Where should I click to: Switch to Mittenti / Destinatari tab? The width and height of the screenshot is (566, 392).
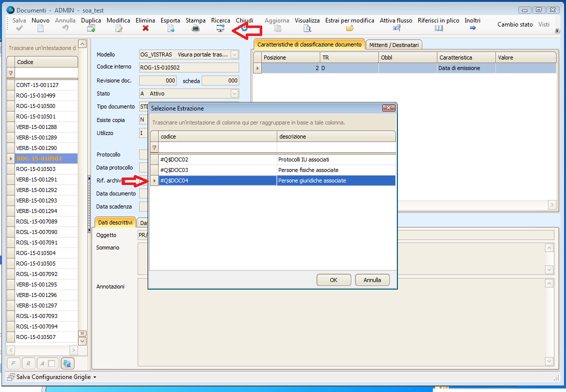click(394, 45)
